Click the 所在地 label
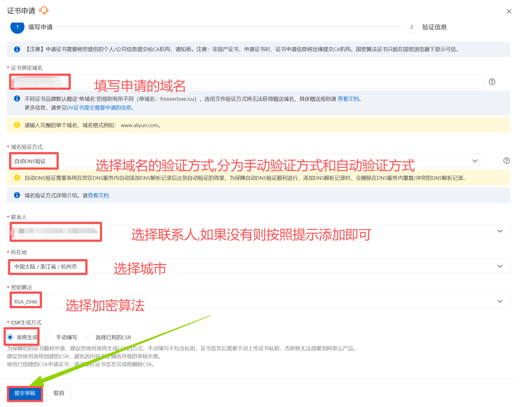The height and width of the screenshot is (407, 532). coord(19,252)
